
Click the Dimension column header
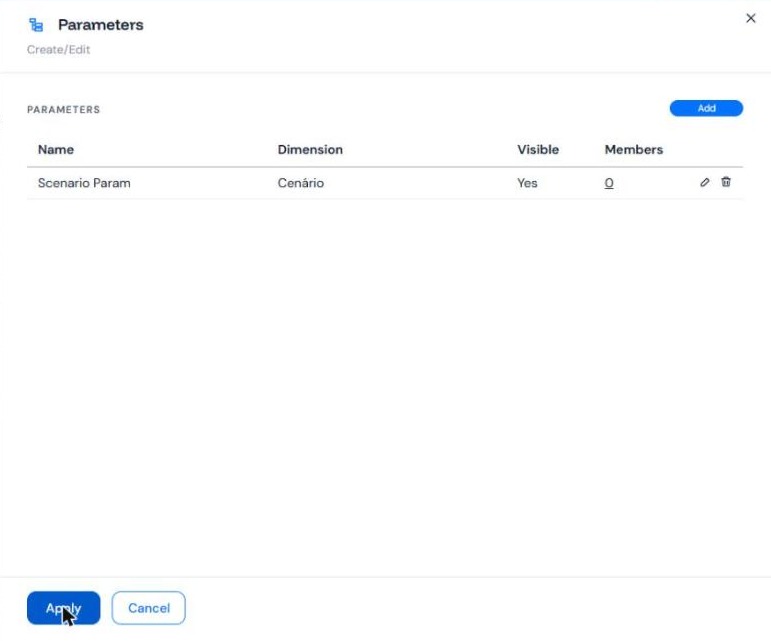click(x=310, y=149)
